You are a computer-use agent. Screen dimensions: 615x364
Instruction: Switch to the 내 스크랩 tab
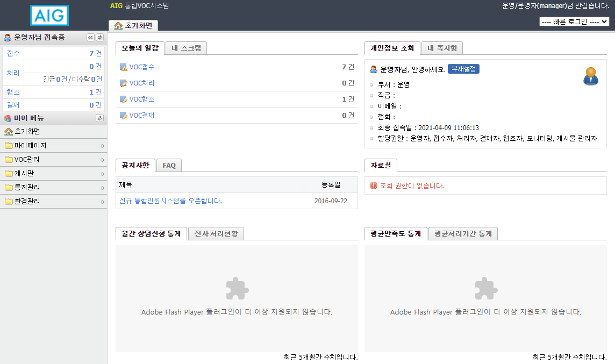tap(186, 48)
